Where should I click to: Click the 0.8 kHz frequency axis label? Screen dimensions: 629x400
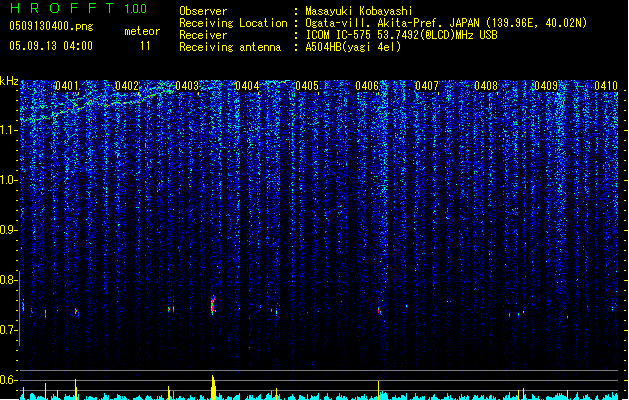coord(8,280)
